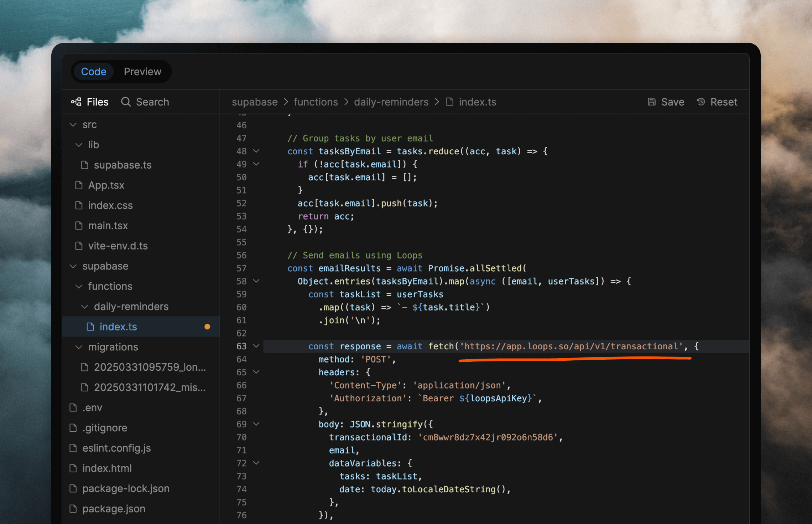The height and width of the screenshot is (524, 812).
Task: Click the file icon beside index.html
Action: [73, 468]
